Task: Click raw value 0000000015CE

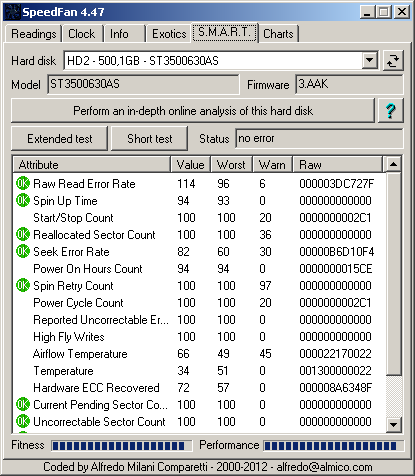Action: (336, 269)
